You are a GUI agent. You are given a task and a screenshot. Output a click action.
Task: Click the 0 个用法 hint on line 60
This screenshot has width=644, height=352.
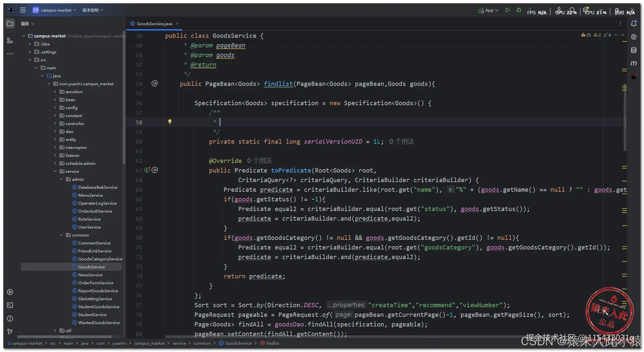point(401,142)
